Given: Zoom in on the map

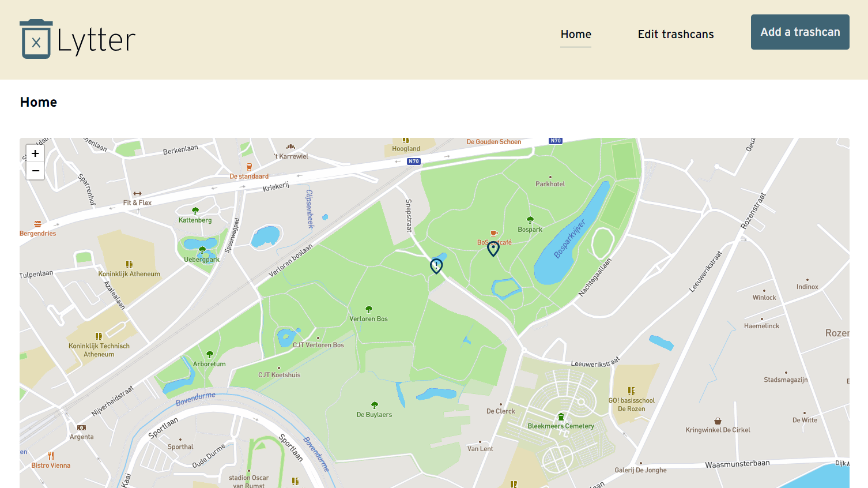Looking at the screenshot, I should pos(35,153).
